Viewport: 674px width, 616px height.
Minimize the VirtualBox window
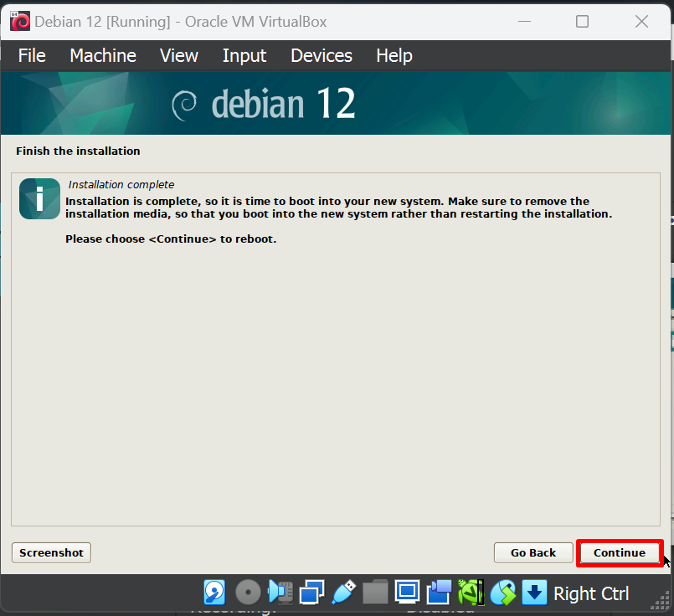tap(524, 22)
